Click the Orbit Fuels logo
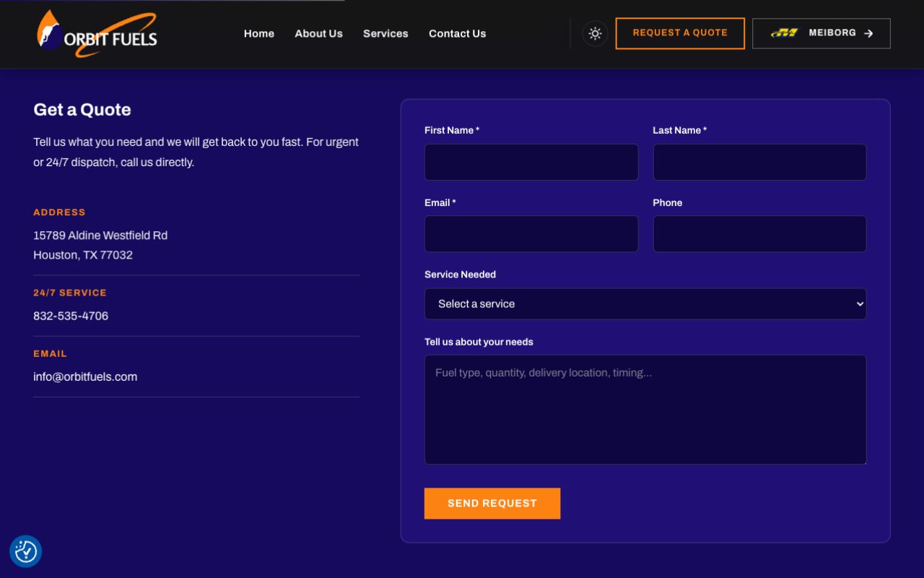 (x=97, y=33)
